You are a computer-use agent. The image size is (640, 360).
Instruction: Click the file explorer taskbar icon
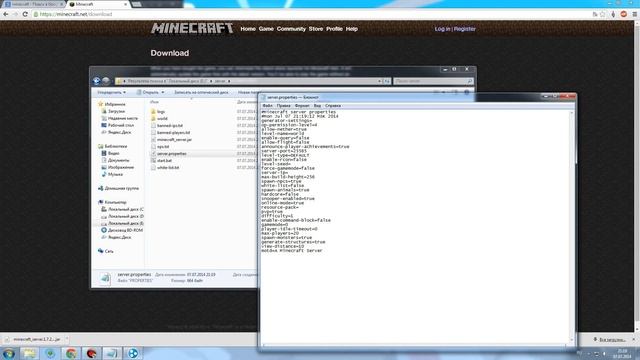(x=29, y=353)
